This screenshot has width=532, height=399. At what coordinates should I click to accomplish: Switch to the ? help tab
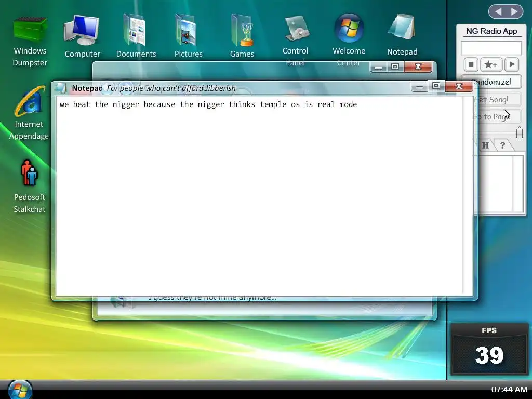pos(503,145)
